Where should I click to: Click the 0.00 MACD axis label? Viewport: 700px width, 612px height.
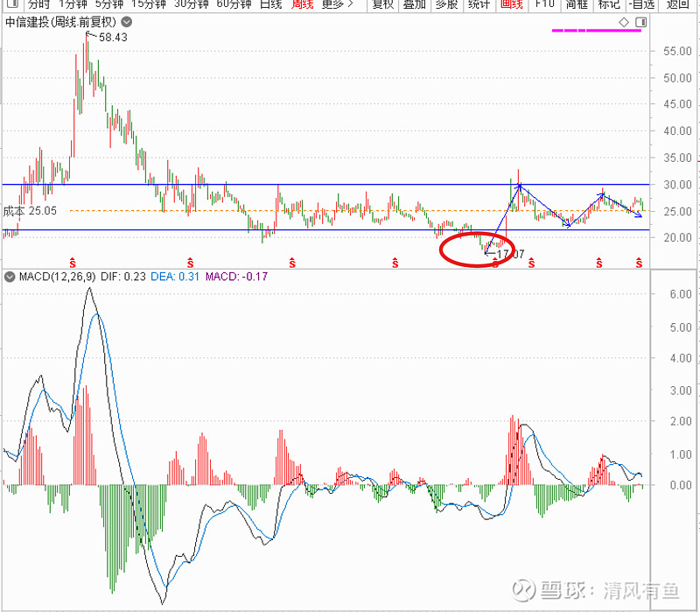(x=681, y=485)
